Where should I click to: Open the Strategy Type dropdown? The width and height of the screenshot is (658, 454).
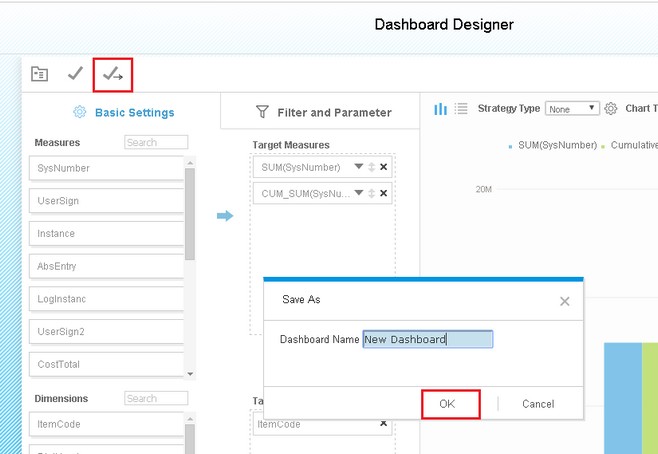[572, 109]
